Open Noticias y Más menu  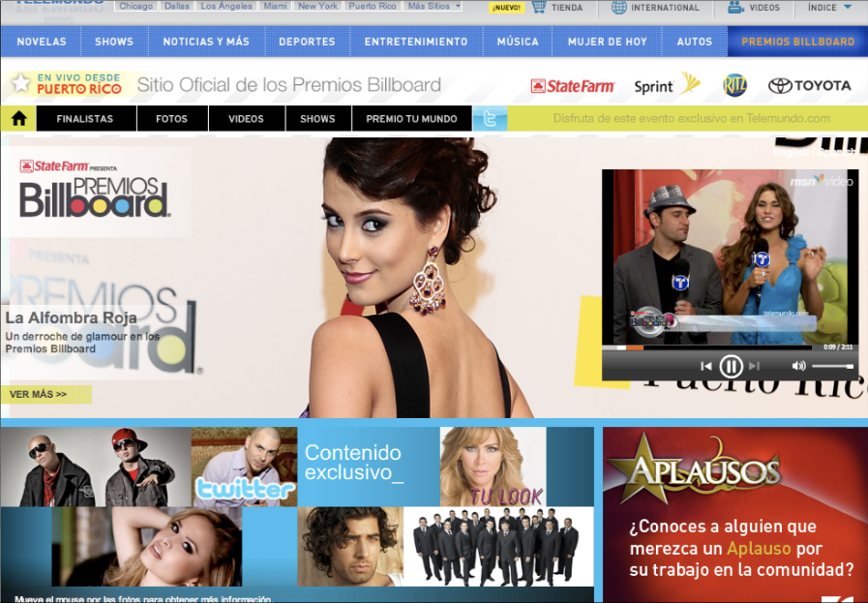coord(206,42)
